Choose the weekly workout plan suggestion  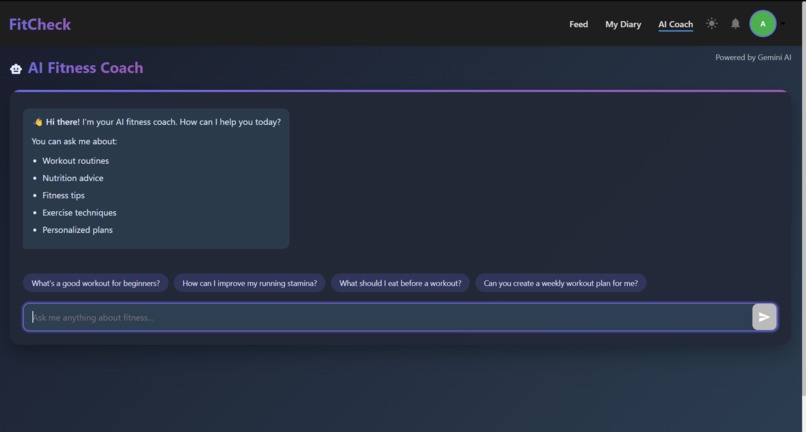click(x=561, y=283)
